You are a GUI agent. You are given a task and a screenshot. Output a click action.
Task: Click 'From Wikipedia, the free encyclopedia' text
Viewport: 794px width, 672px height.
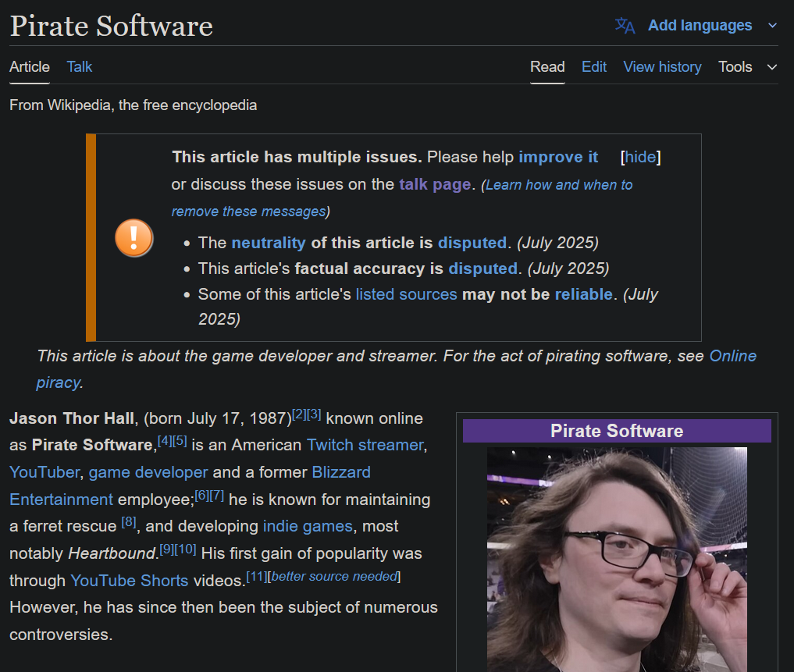click(x=134, y=105)
